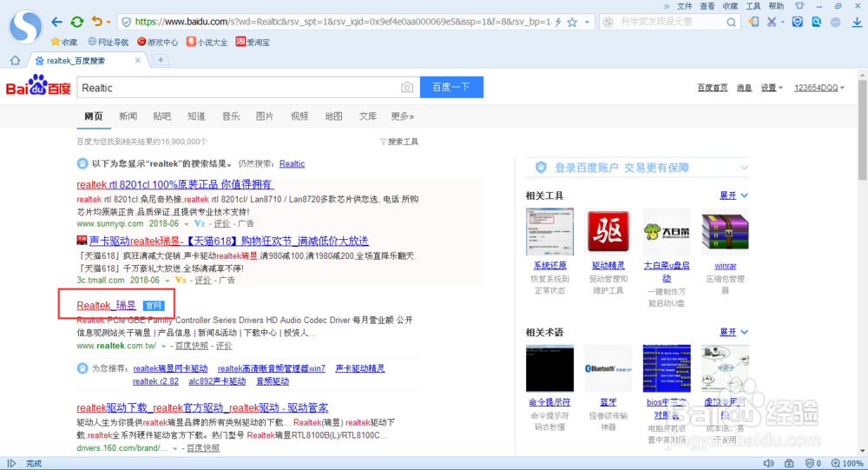The image size is (868, 470).
Task: Click the camera image-search icon
Action: click(407, 88)
